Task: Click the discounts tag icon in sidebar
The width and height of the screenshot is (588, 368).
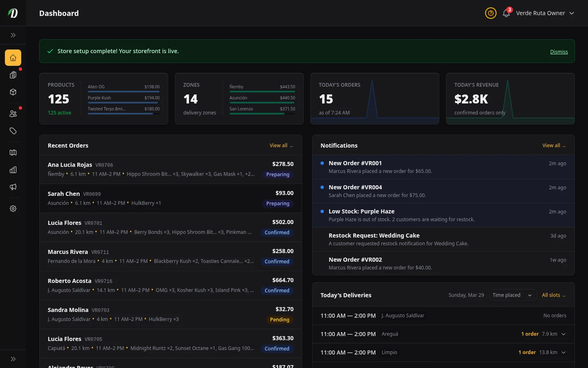Action: coord(13,131)
